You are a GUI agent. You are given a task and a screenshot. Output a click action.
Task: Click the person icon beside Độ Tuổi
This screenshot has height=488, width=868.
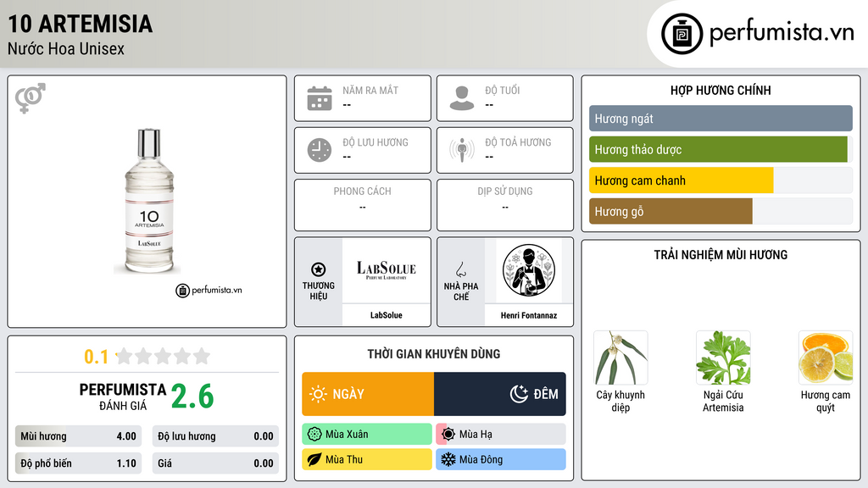pyautogui.click(x=462, y=98)
